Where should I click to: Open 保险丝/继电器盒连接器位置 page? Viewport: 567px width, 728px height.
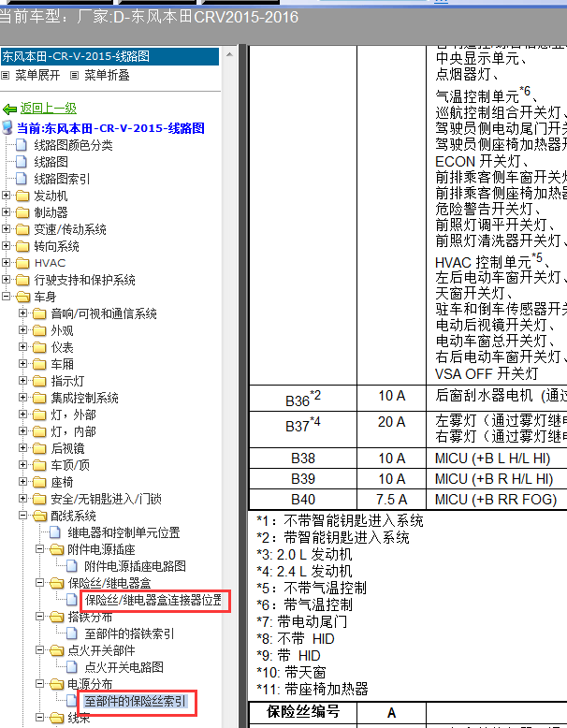[x=153, y=600]
